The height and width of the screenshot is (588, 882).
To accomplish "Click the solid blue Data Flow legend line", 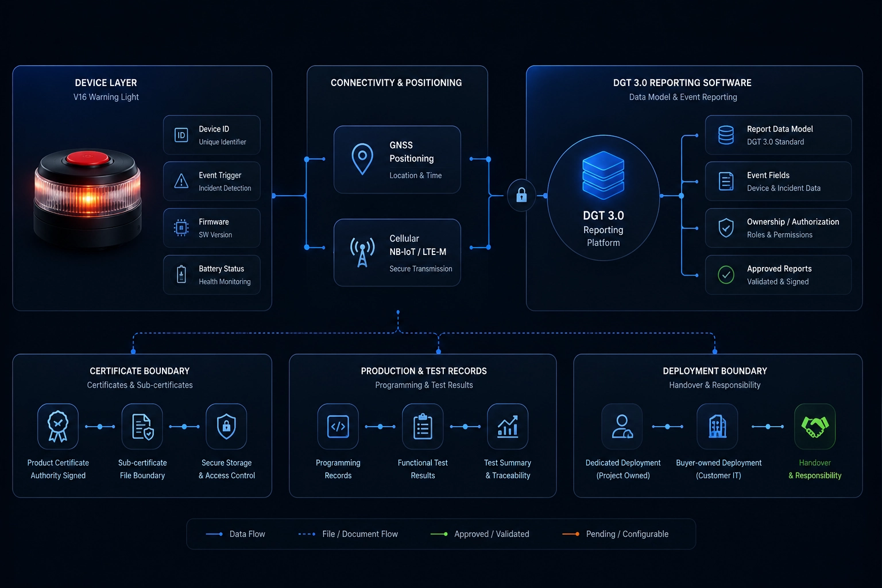I will (214, 534).
